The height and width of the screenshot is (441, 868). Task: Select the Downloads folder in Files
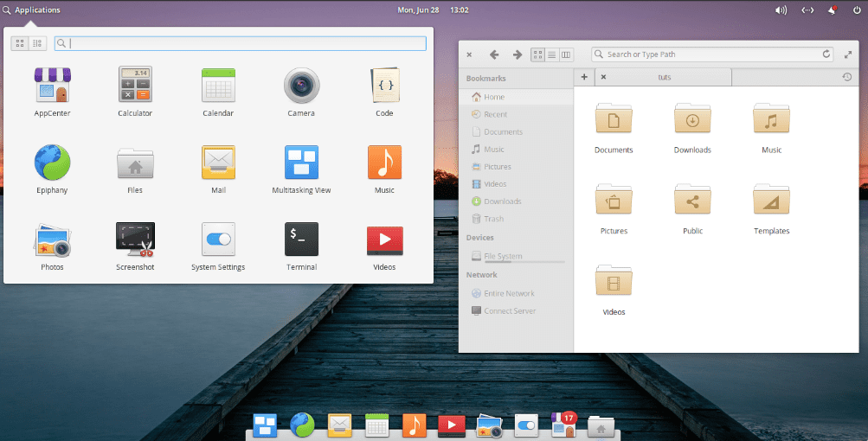692,127
